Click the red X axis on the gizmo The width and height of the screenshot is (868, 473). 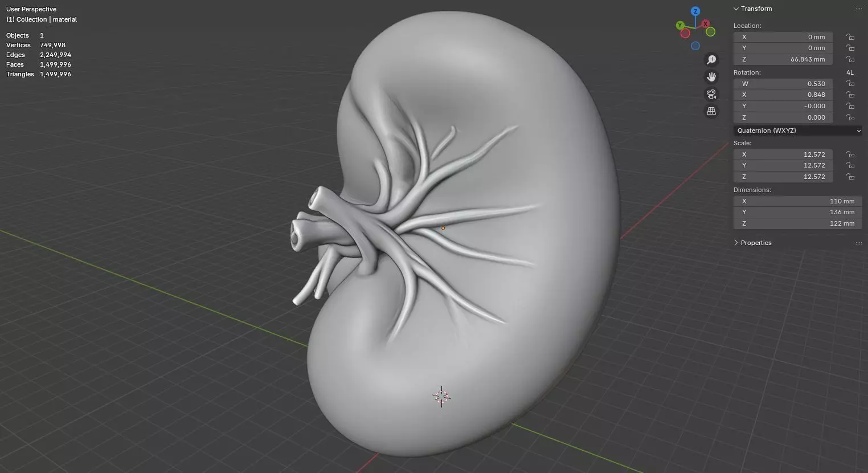(x=706, y=24)
